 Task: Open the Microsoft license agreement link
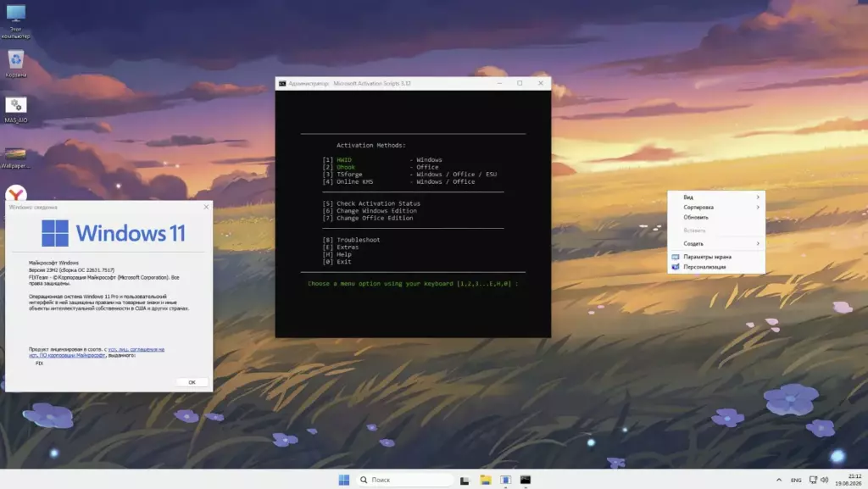click(x=97, y=353)
